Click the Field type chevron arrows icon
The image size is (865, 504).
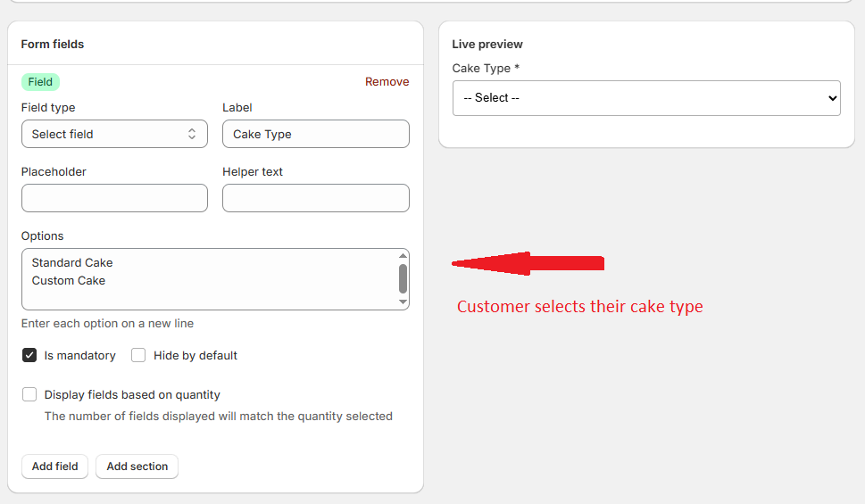191,134
